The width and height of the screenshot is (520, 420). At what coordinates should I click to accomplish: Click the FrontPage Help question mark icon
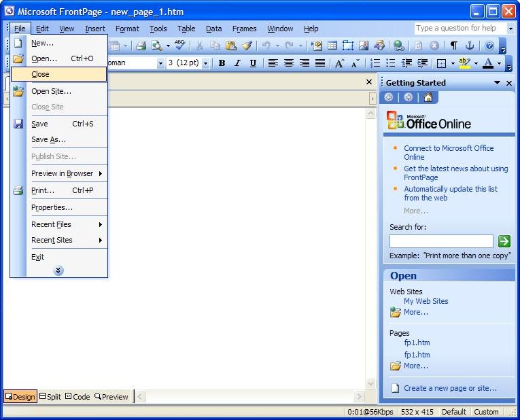pyautogui.click(x=489, y=46)
